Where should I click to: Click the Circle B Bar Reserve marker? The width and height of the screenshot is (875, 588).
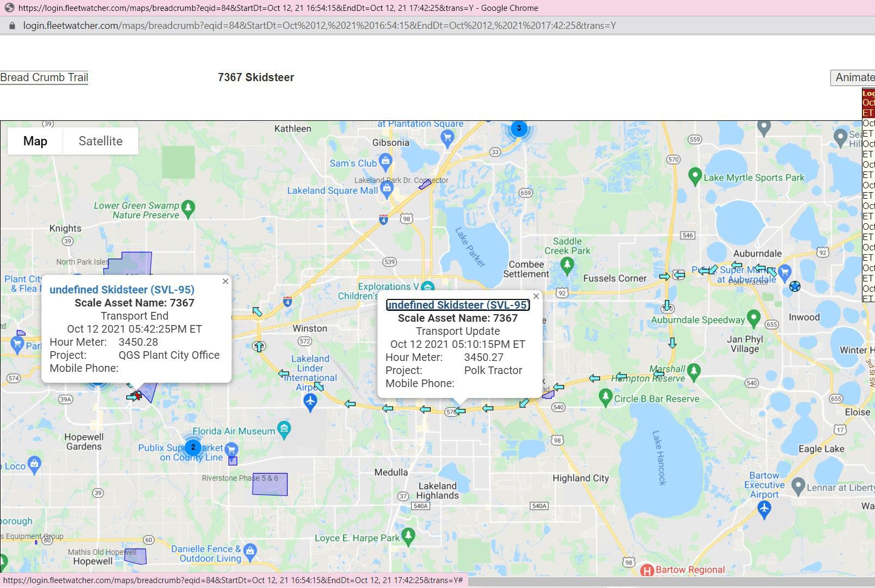coord(605,397)
